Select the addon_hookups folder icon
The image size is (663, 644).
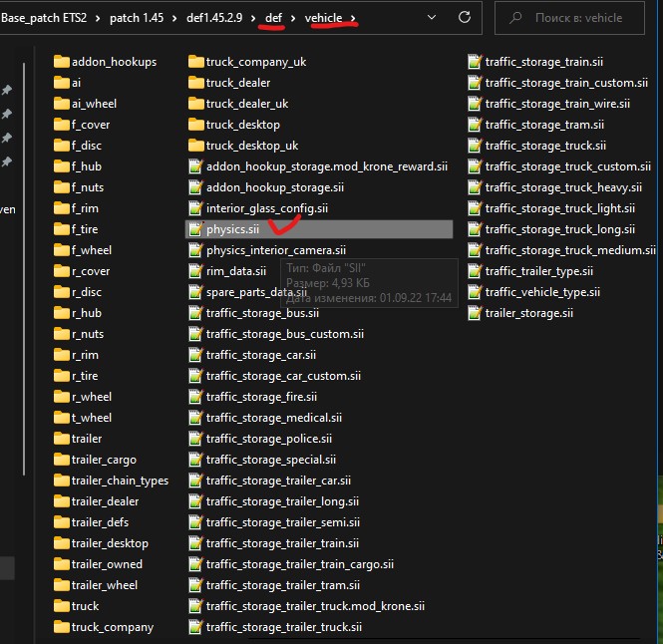[61, 62]
